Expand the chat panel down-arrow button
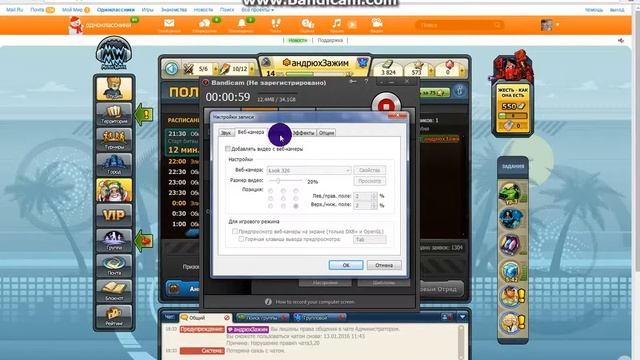640x360 pixels. coord(462,317)
